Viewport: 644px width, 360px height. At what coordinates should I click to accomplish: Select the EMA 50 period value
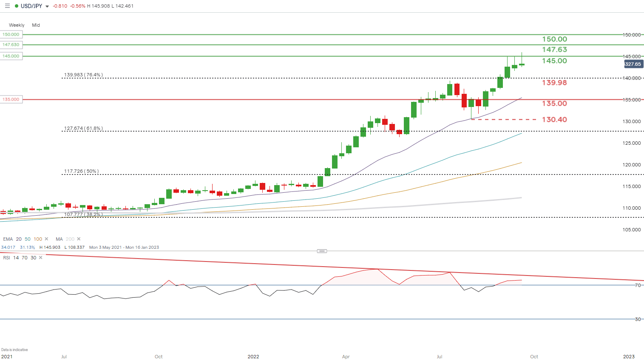coord(28,239)
